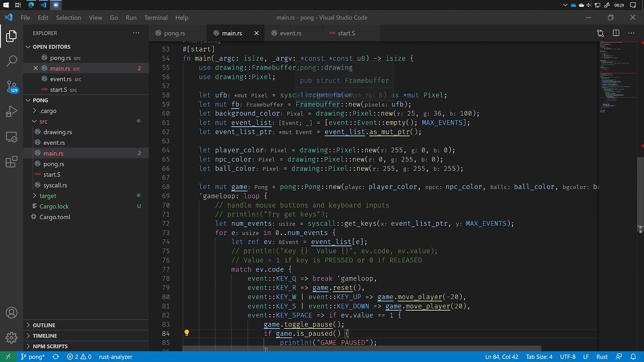Open the Edit menu
This screenshot has height=362, width=644.
pos(43,18)
